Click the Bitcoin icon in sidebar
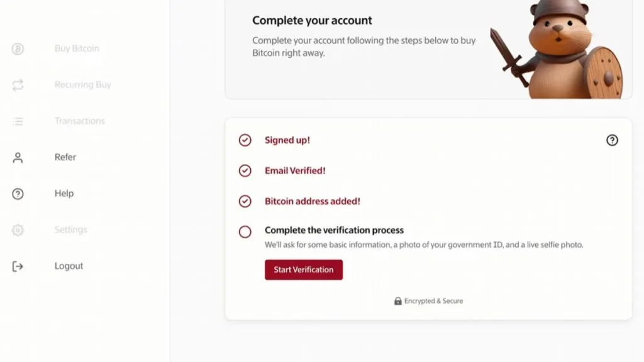 [18, 48]
